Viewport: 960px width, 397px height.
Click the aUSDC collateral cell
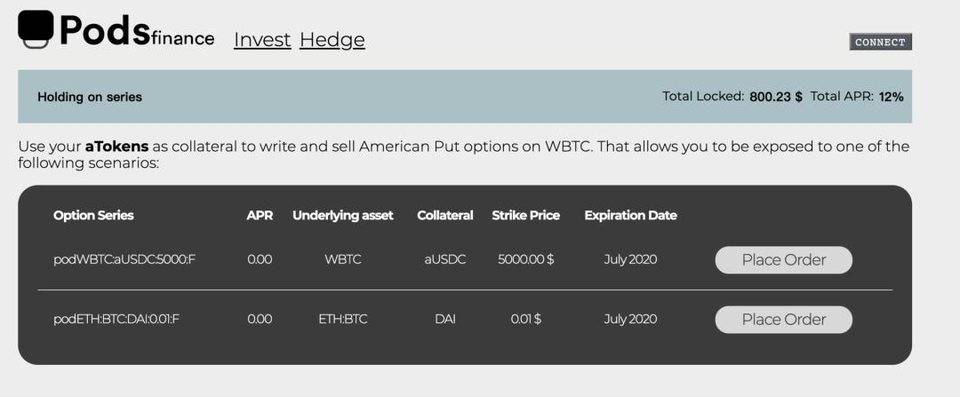tap(445, 259)
